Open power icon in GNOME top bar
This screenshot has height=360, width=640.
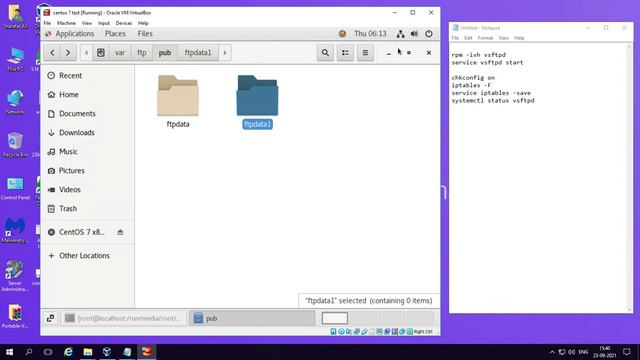429,34
